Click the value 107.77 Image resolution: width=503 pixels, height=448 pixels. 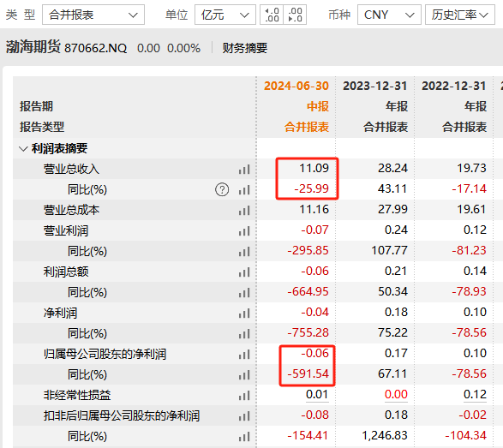pyautogui.click(x=389, y=250)
